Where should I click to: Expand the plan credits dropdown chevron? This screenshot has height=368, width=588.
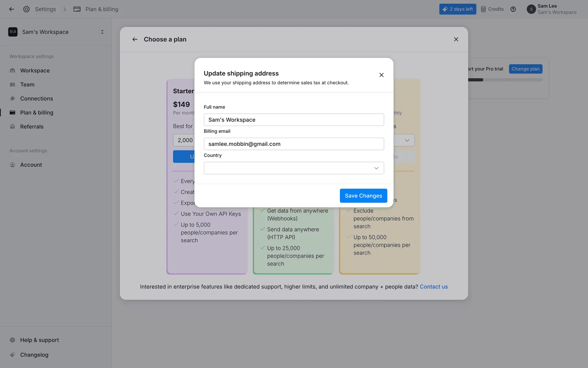pos(407,140)
